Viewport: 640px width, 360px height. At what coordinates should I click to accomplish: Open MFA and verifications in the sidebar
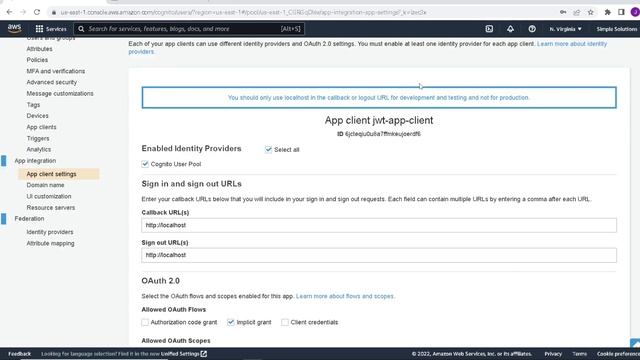pos(56,71)
